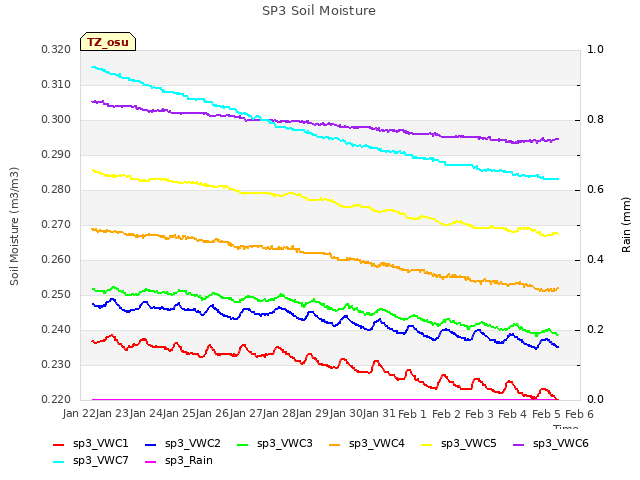
Task: Click the magenta sp3_Rain legend swatch
Action: pyautogui.click(x=151, y=462)
